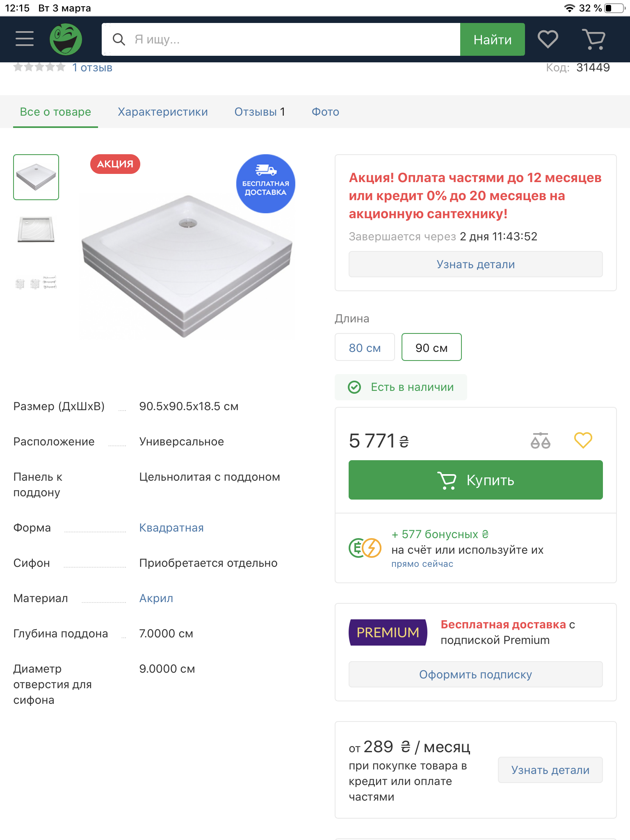
Task: Add product to favorites yellow heart
Action: (x=583, y=441)
